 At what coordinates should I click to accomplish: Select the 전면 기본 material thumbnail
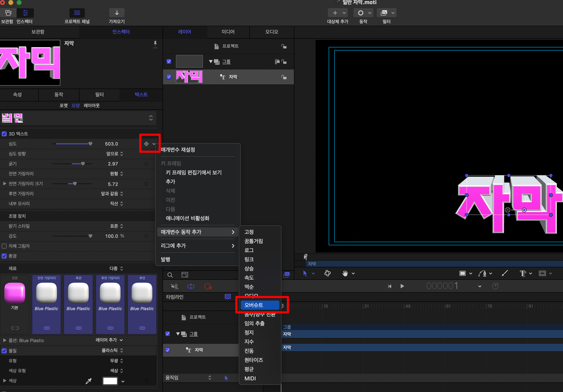pos(15,293)
